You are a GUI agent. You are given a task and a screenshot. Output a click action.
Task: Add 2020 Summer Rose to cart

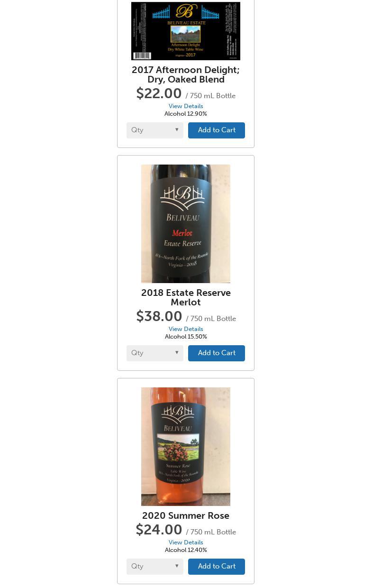click(217, 567)
